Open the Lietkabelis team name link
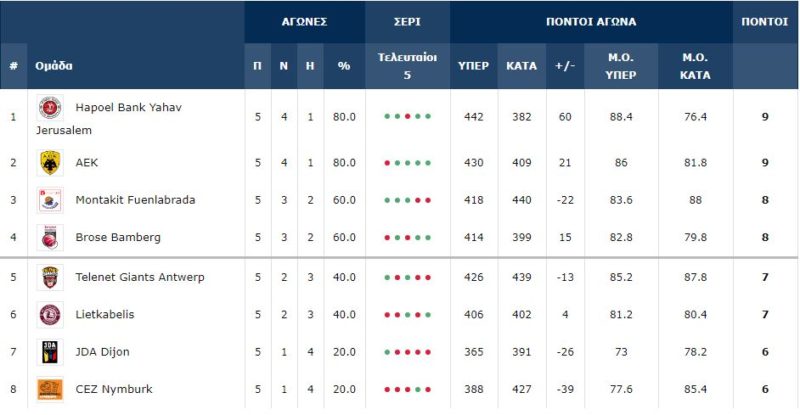This screenshot has width=800, height=415. click(x=105, y=315)
